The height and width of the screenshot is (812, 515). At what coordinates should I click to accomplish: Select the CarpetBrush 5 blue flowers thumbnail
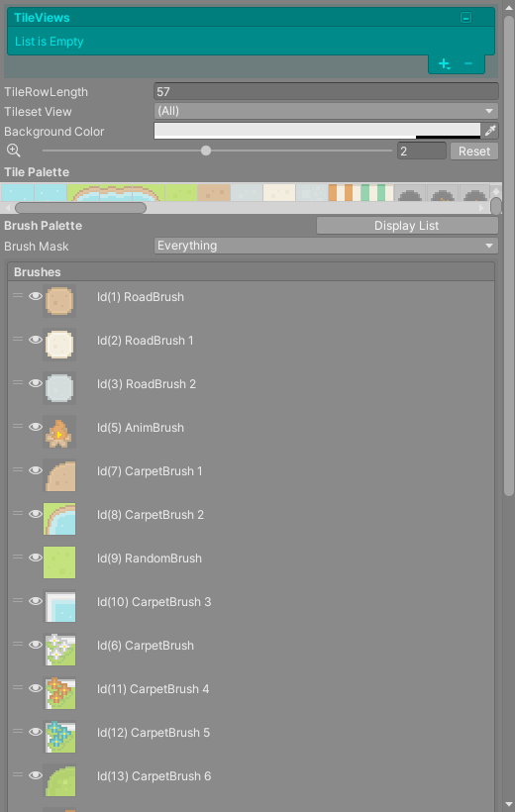pyautogui.click(x=59, y=736)
